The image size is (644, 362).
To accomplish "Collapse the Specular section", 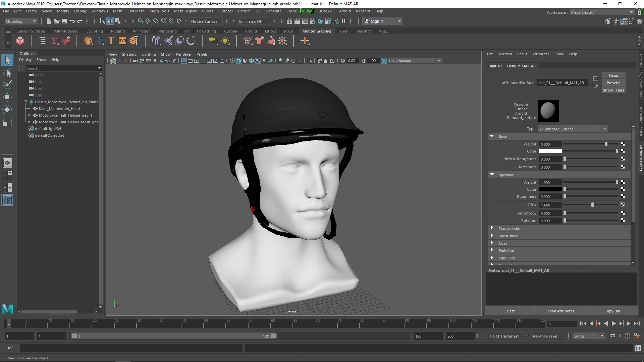I will (x=492, y=175).
